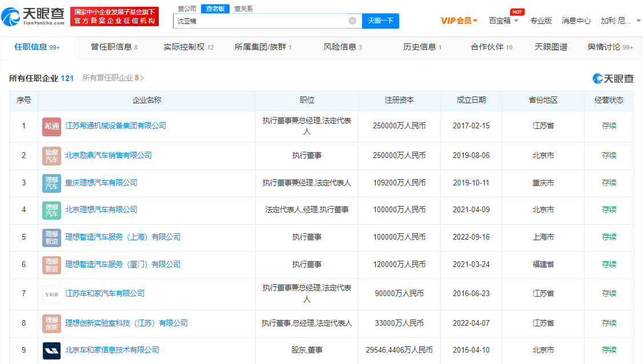The image size is (643, 364).
Task: Clear the search box with X icon
Action: pos(352,21)
